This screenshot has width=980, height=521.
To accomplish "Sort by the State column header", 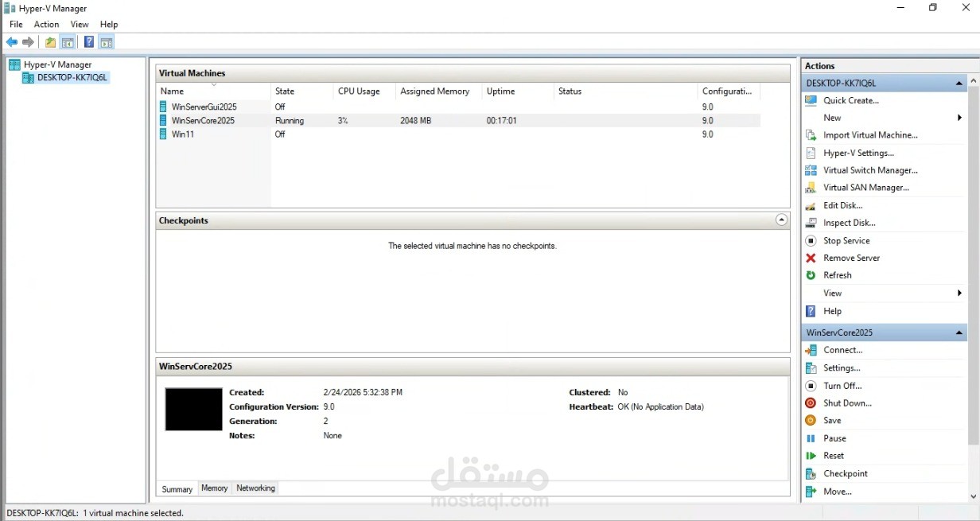I will click(x=301, y=91).
